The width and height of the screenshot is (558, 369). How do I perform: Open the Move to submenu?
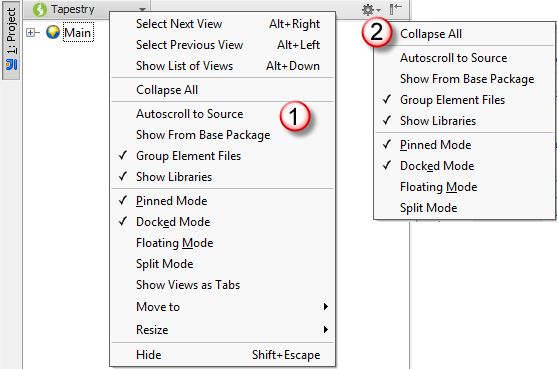[x=222, y=307]
